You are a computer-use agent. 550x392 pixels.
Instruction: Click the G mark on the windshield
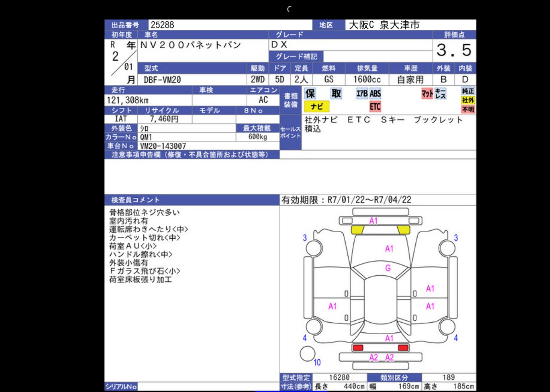point(388,269)
